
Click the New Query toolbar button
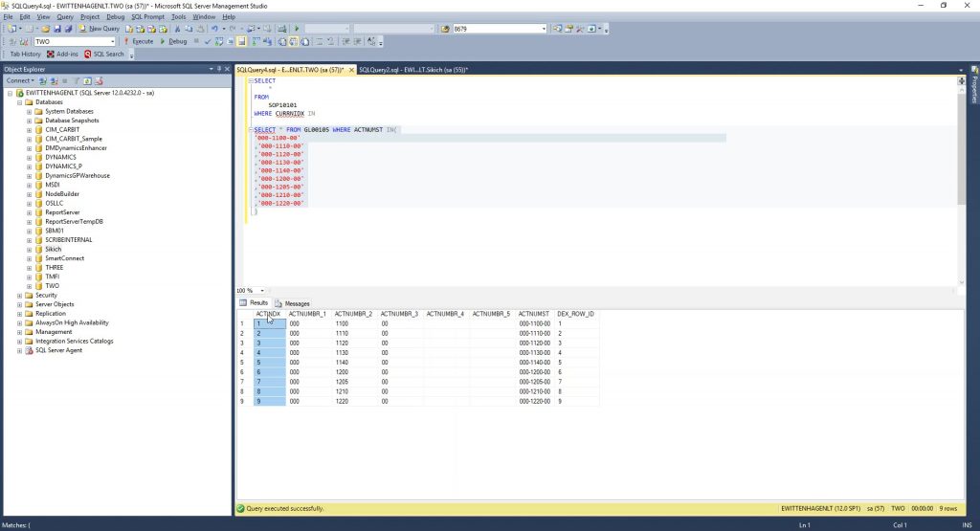pos(100,29)
